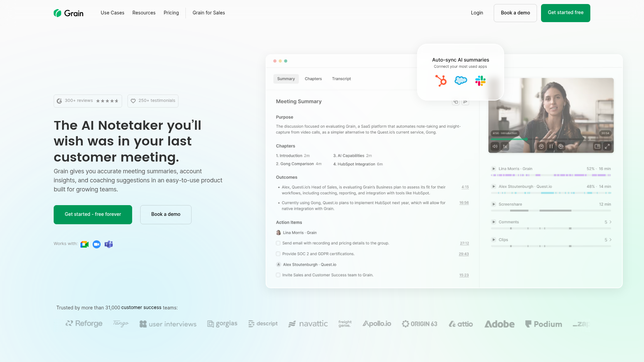Screen dimensions: 644x362
Task: Switch to the Transcript tab
Action: point(341,79)
